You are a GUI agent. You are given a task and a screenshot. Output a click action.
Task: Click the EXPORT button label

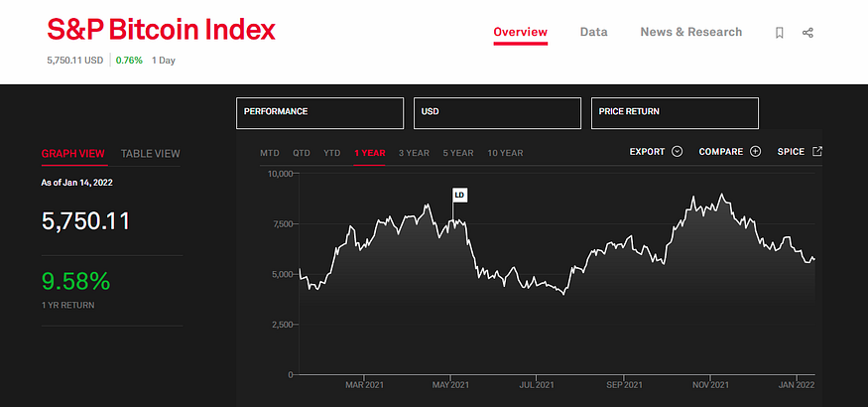(x=647, y=152)
